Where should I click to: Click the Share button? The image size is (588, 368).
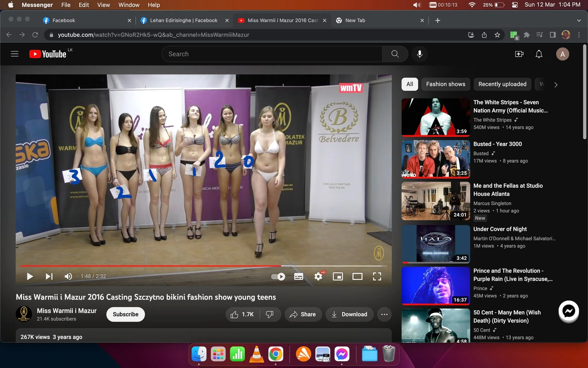[x=303, y=314]
